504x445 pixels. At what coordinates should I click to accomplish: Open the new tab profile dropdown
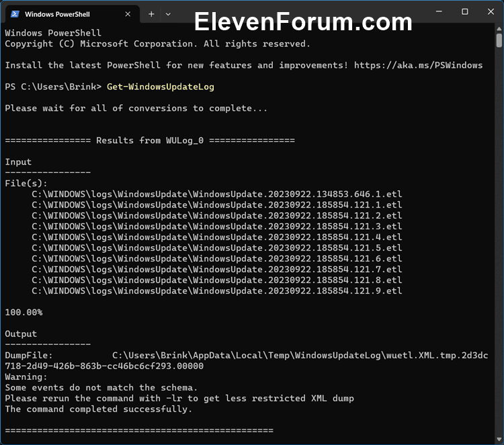click(x=168, y=14)
